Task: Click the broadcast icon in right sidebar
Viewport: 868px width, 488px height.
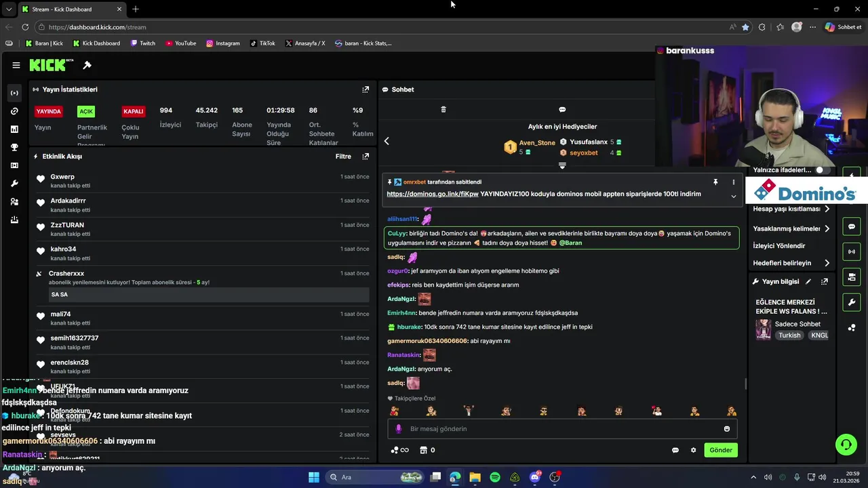Action: point(852,251)
